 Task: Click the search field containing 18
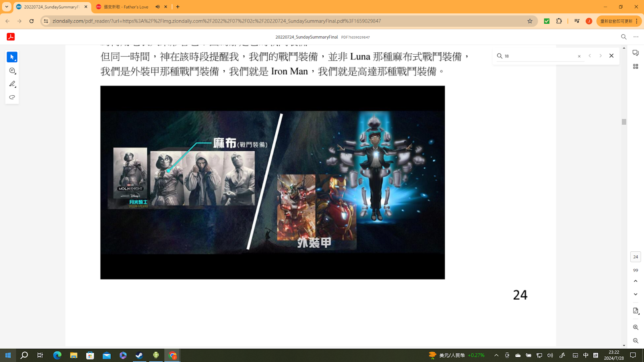point(539,56)
